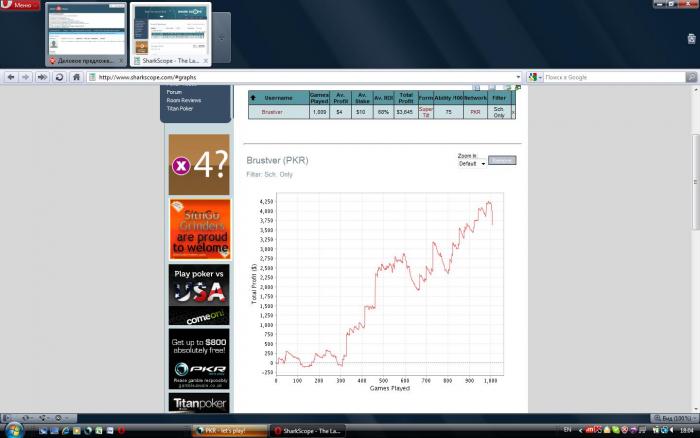This screenshot has width=700, height=438.
Task: Click the vertical page scrollbar
Action: (696, 182)
